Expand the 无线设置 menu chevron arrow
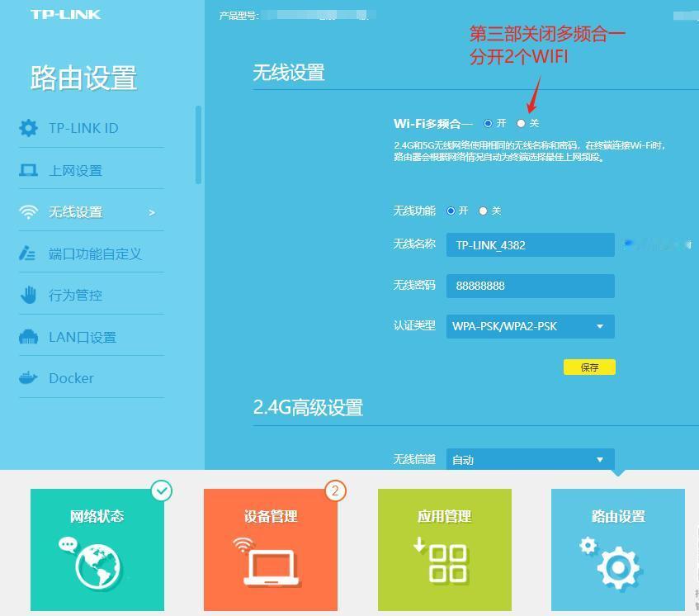Image resolution: width=699 pixels, height=616 pixels. (x=152, y=213)
